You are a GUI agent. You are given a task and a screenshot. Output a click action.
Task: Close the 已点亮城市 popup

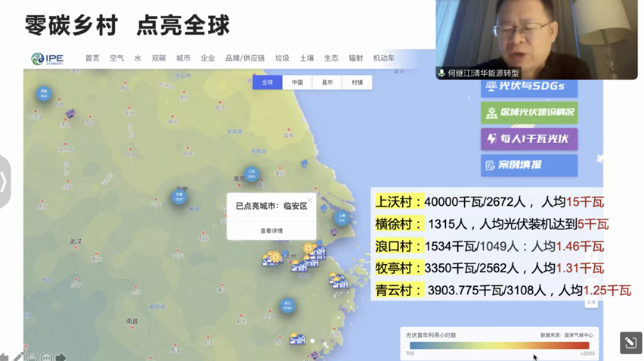coord(309,201)
